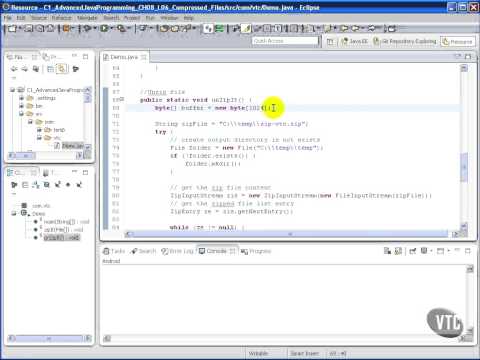This screenshot has width=480, height=360.
Task: Click the Toggle Mark Occurrences pencil icon
Action: (x=246, y=29)
